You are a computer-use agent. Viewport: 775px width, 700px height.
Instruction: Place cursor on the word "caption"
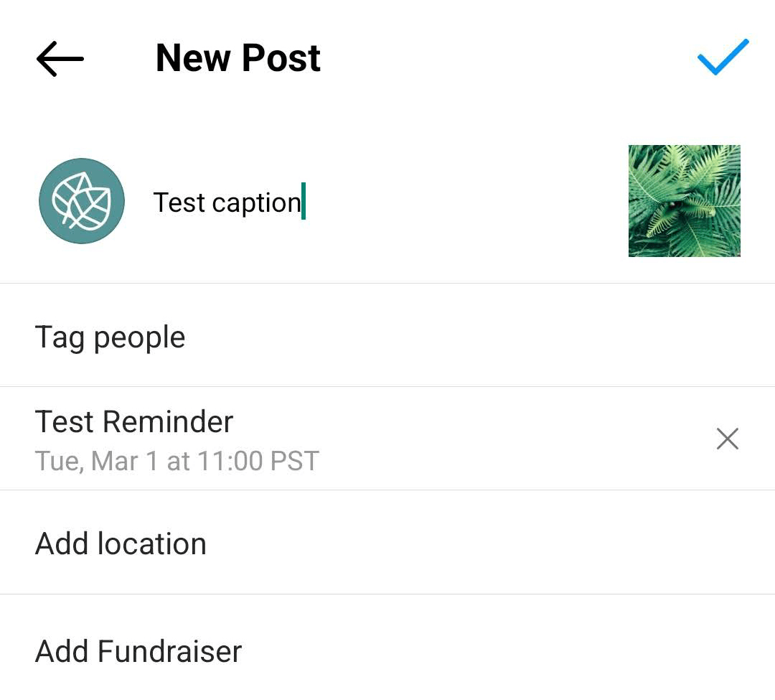click(x=256, y=204)
